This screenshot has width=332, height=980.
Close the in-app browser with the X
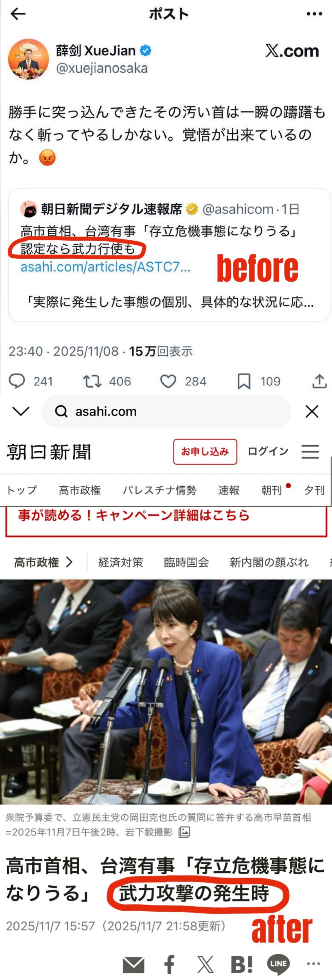312,411
